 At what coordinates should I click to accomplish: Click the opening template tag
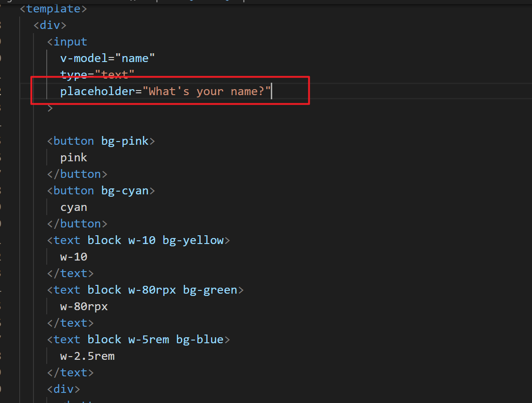click(x=53, y=8)
